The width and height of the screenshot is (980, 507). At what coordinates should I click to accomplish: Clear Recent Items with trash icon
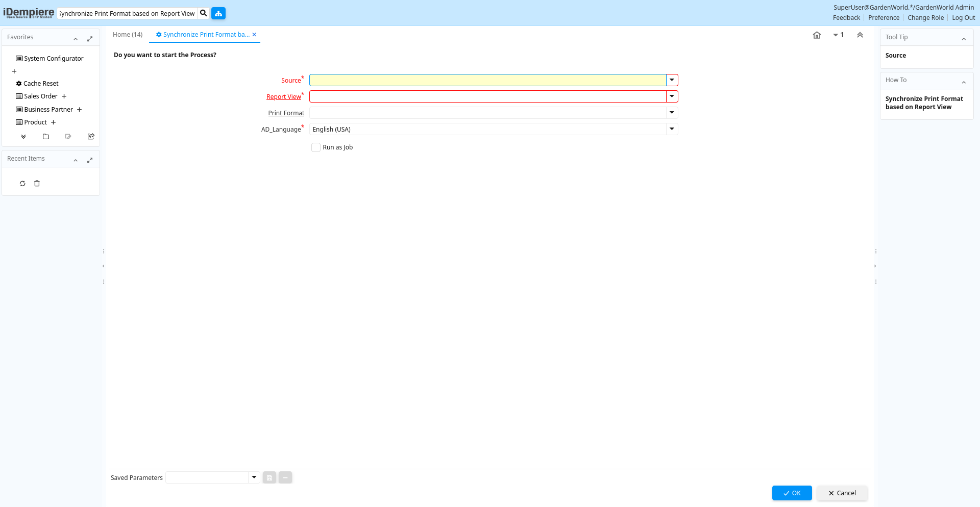pos(37,184)
